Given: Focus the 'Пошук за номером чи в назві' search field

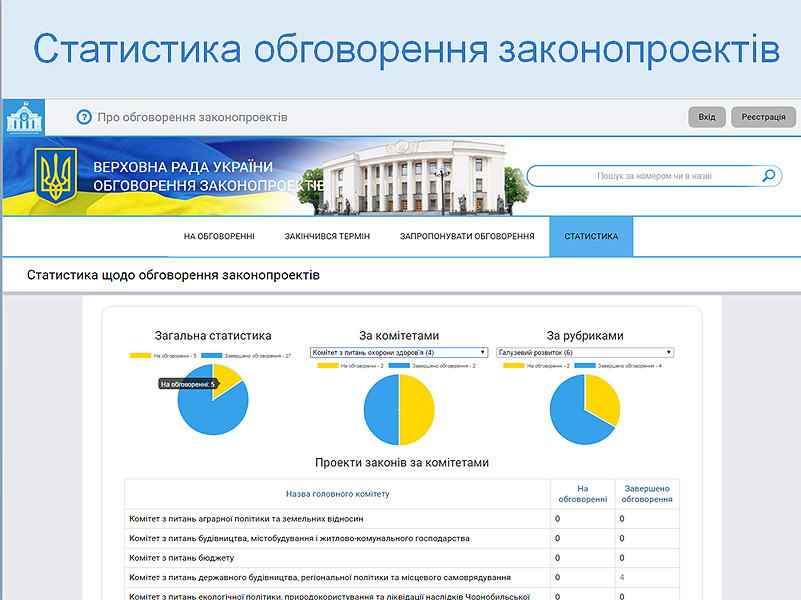Looking at the screenshot, I should point(654,176).
